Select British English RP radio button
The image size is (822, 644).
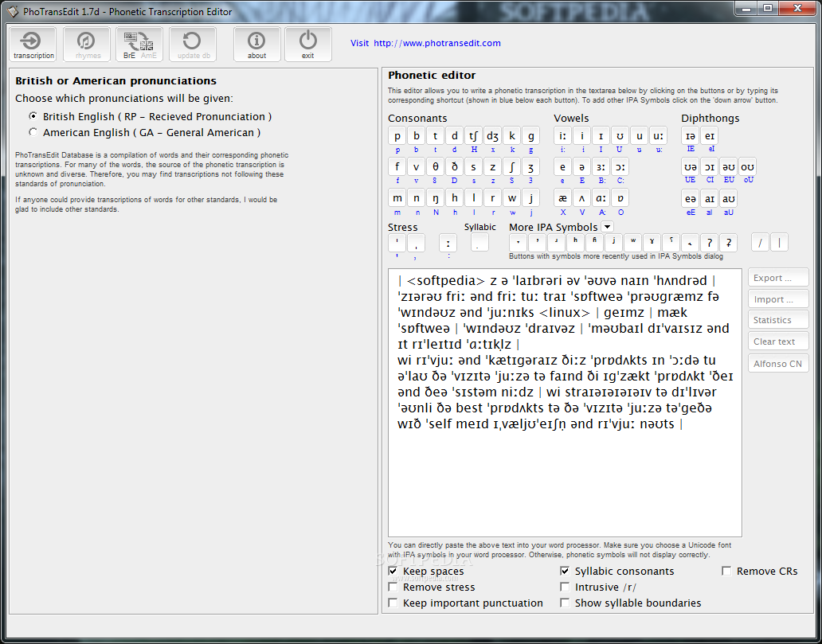pos(33,116)
